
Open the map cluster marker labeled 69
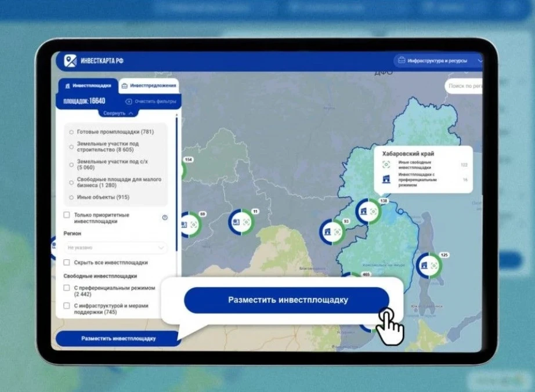[x=189, y=225]
